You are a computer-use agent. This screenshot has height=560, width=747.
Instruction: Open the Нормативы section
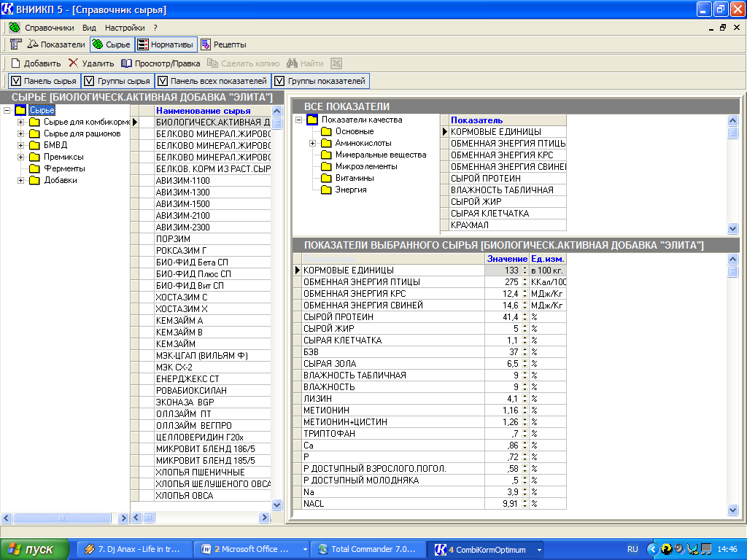pyautogui.click(x=166, y=44)
